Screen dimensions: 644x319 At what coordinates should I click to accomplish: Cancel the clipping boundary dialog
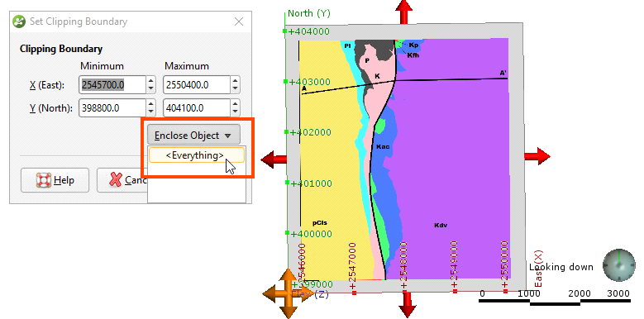pyautogui.click(x=122, y=180)
